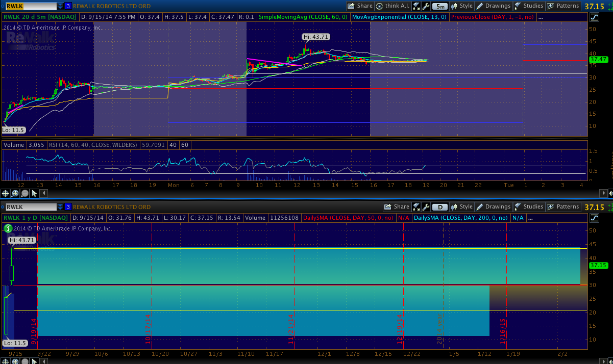Expand the top chart RWLK symbol dropdown
This screenshot has width=613, height=364.
(60, 6)
